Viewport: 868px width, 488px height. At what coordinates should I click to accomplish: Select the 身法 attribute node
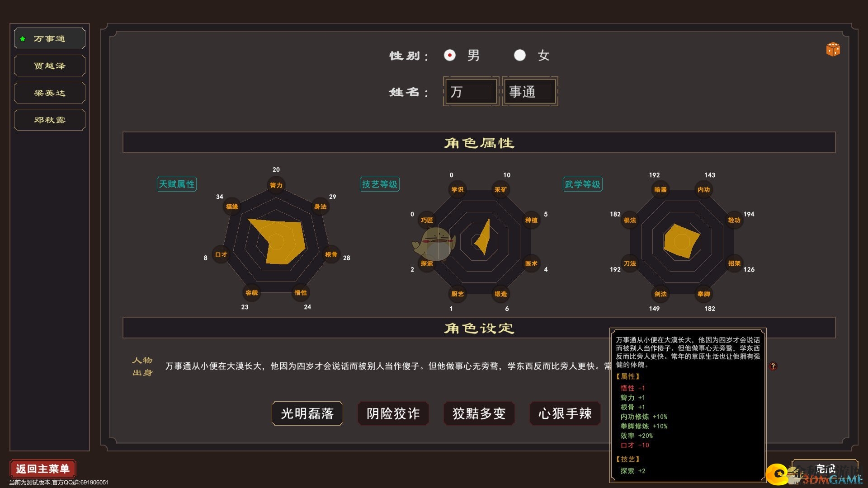[x=321, y=206]
